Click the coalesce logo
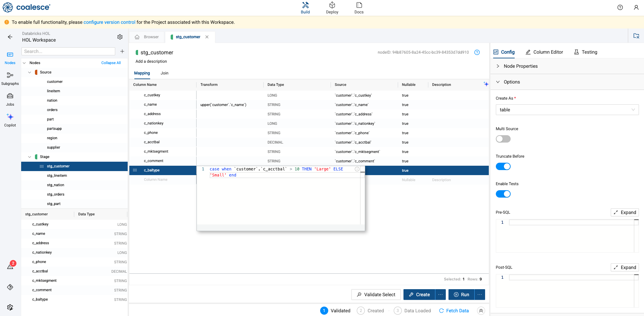The width and height of the screenshot is (644, 316). pyautogui.click(x=26, y=7)
